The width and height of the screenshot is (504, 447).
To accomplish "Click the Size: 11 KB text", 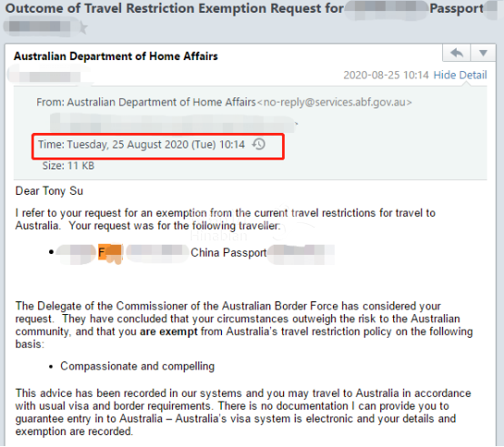I will click(68, 166).
